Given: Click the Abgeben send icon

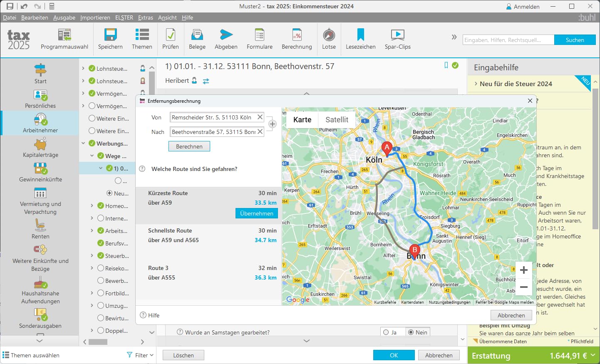Looking at the screenshot, I should click(x=226, y=35).
